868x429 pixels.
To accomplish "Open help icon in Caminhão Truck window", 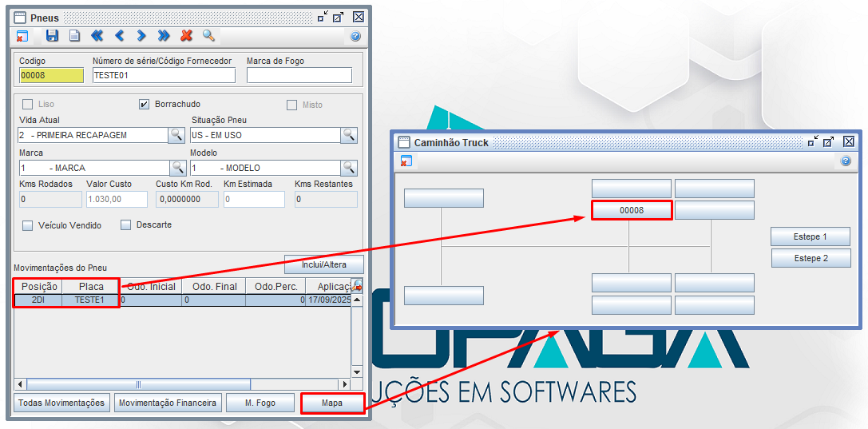I will click(846, 161).
